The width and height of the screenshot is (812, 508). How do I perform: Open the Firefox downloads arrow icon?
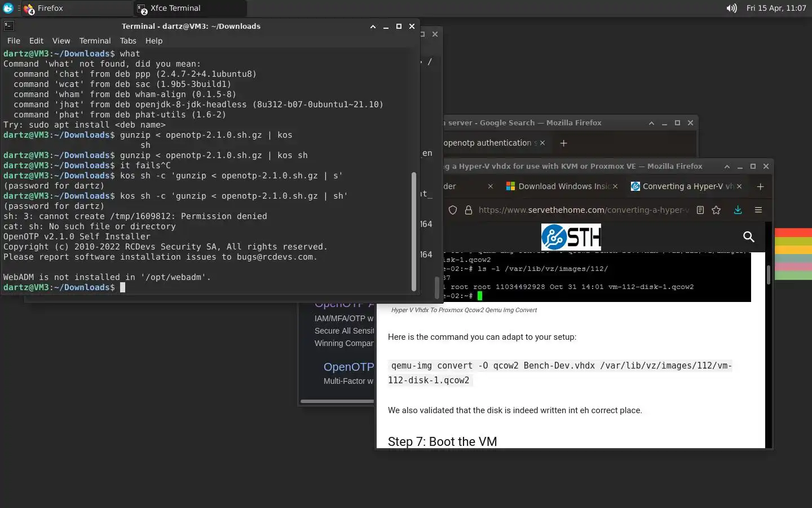pyautogui.click(x=738, y=210)
